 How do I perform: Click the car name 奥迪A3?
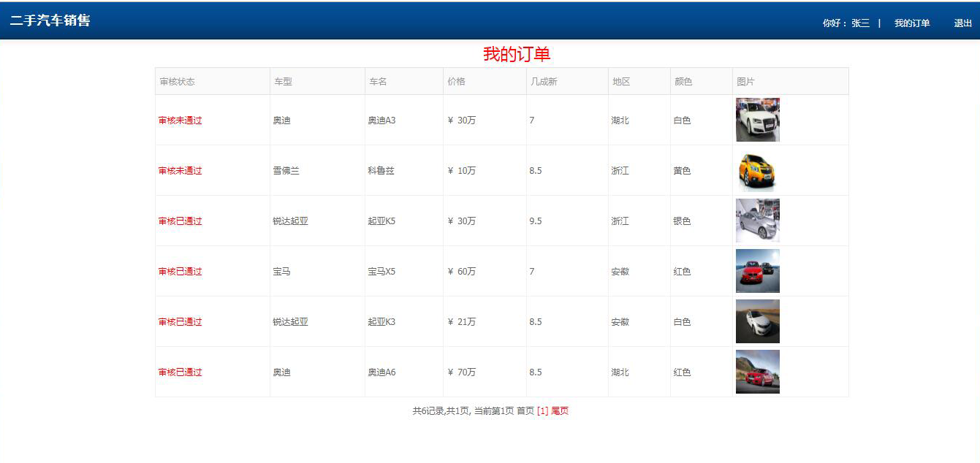381,120
